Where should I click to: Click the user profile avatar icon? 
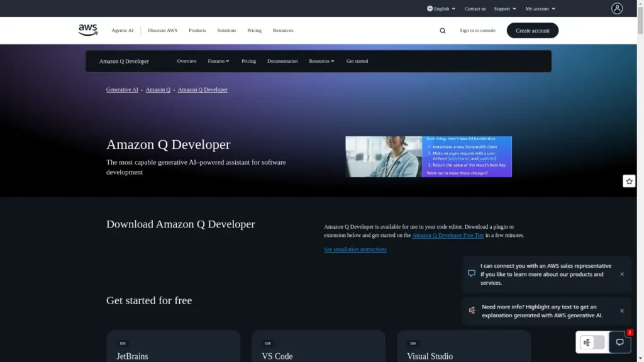click(x=617, y=8)
